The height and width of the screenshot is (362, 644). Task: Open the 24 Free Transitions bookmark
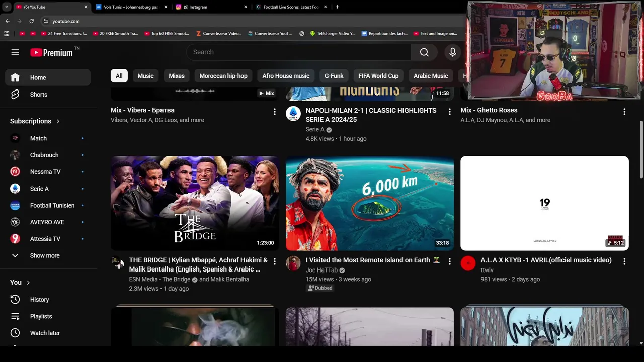pyautogui.click(x=64, y=34)
